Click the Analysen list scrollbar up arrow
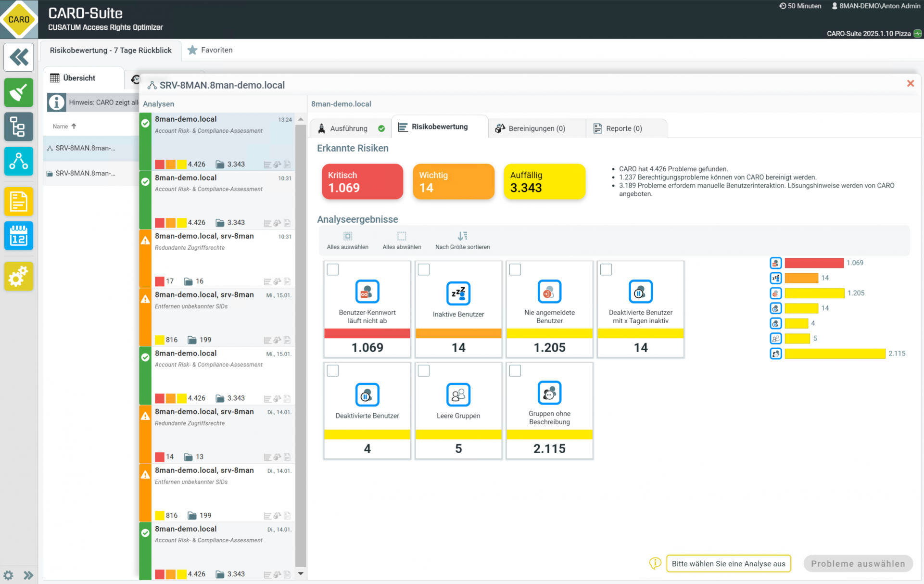This screenshot has width=924, height=584. click(x=301, y=119)
